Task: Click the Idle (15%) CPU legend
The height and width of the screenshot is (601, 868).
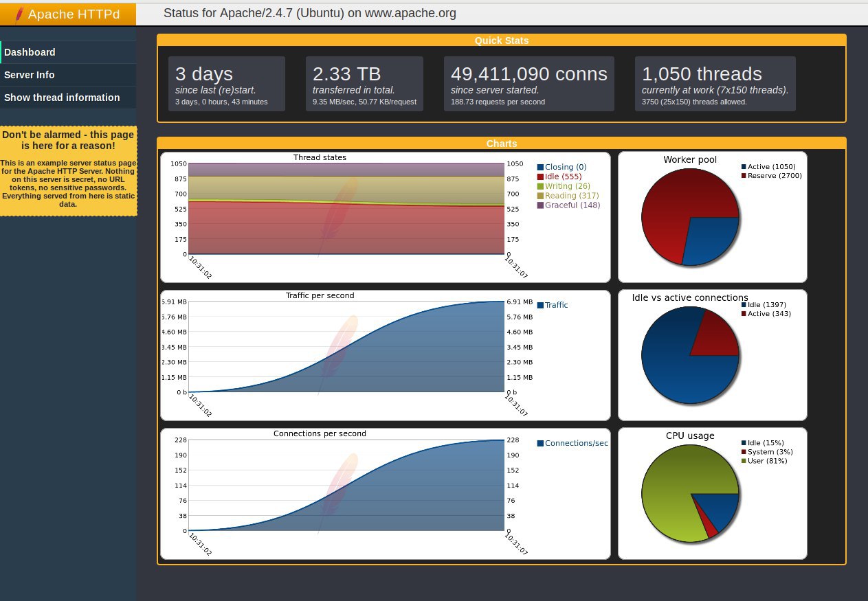Action: (763, 442)
